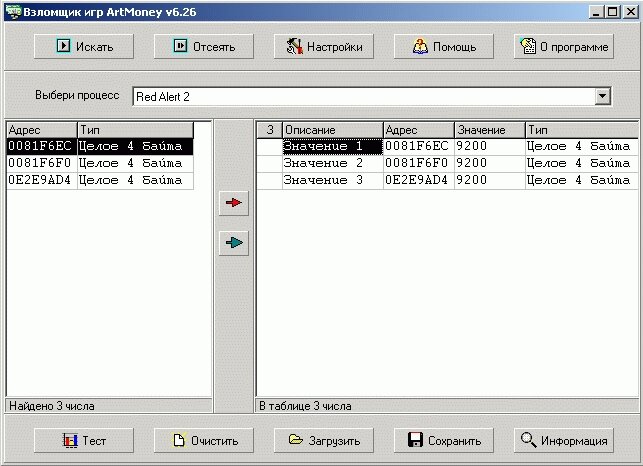
Task: Click value 9200 in Значение 2 row
Action: [490, 163]
